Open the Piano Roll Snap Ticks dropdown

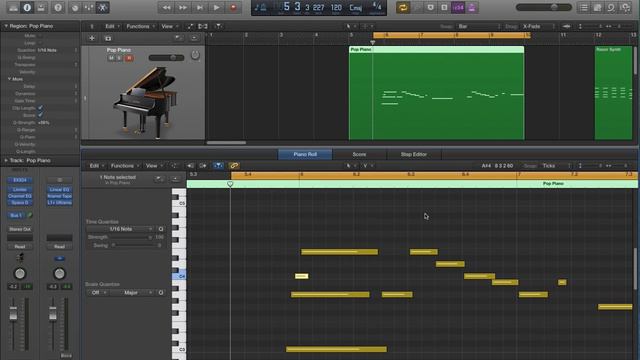point(556,166)
